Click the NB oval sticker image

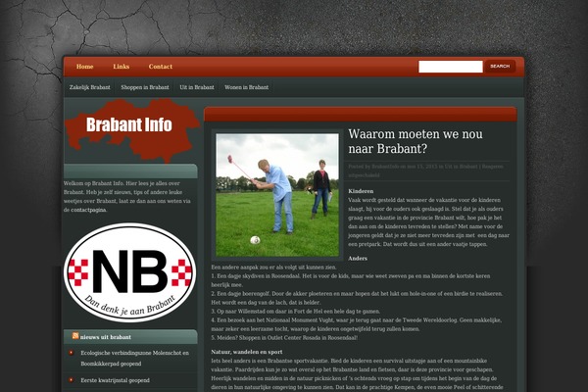(x=129, y=272)
